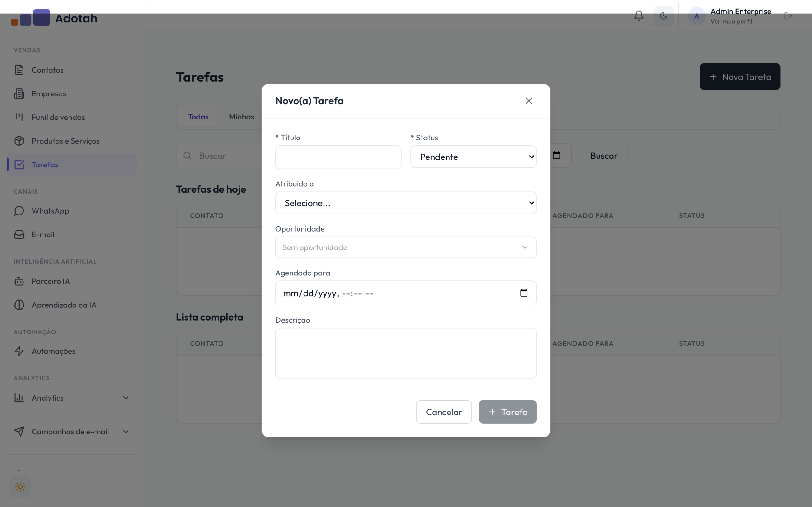The height and width of the screenshot is (507, 812).
Task: Open the notifications bell
Action: 638,16
